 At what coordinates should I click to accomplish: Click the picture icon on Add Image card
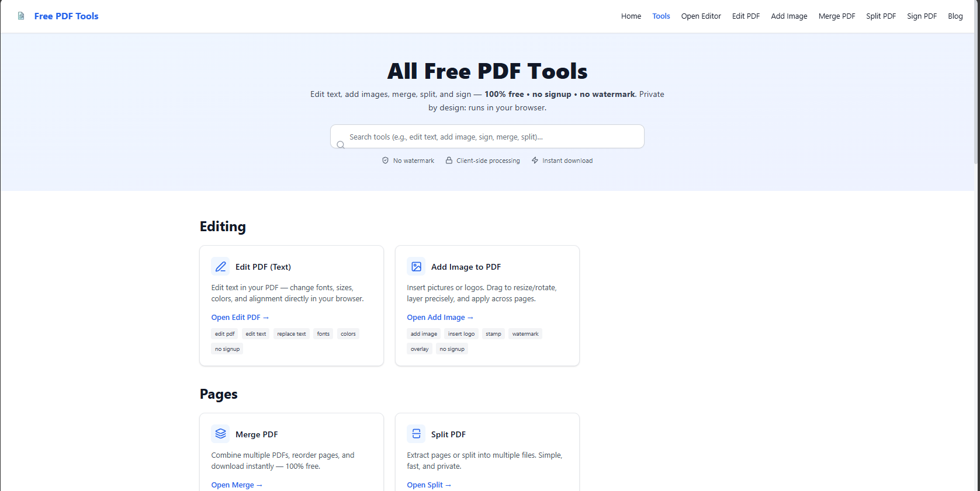[x=416, y=267]
